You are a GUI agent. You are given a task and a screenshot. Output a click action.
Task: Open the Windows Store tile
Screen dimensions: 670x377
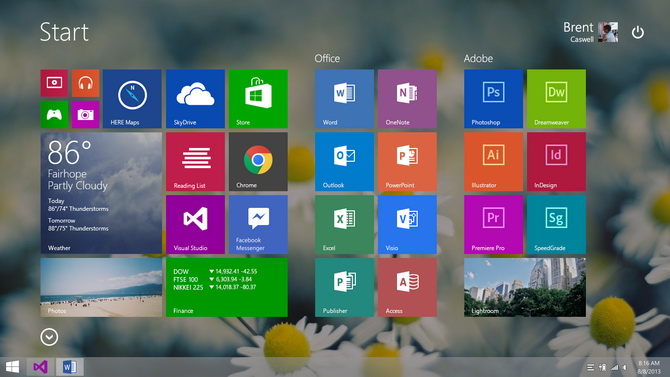pos(258,99)
